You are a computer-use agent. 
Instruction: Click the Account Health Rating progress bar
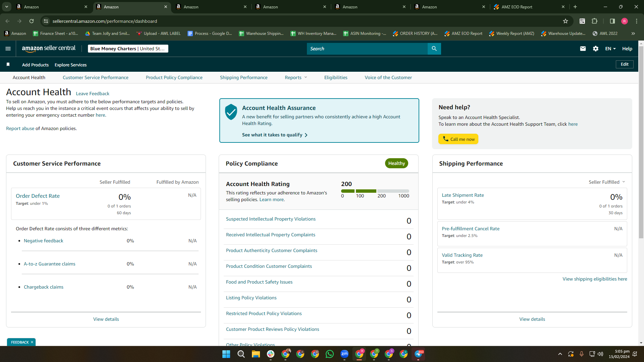point(375,191)
